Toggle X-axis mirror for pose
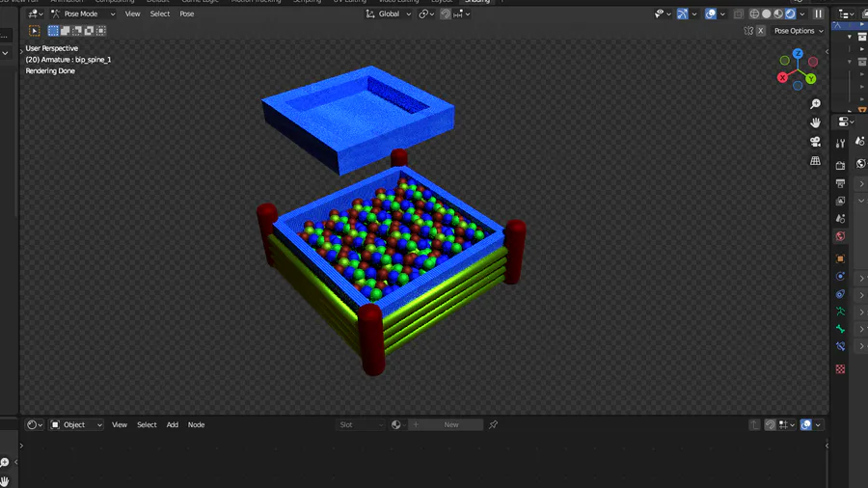The height and width of the screenshot is (488, 868). 761,31
